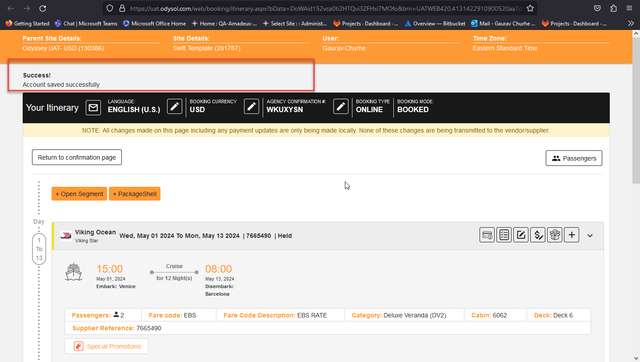The image size is (640, 362).
Task: Collapse the Viking Ocean cruise section
Action: pos(590,235)
